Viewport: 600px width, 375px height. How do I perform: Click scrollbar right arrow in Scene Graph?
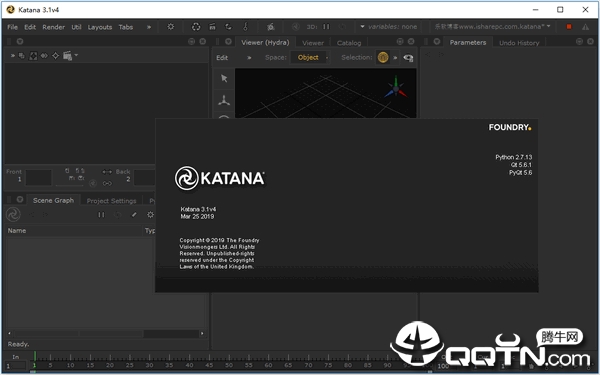tap(202, 333)
